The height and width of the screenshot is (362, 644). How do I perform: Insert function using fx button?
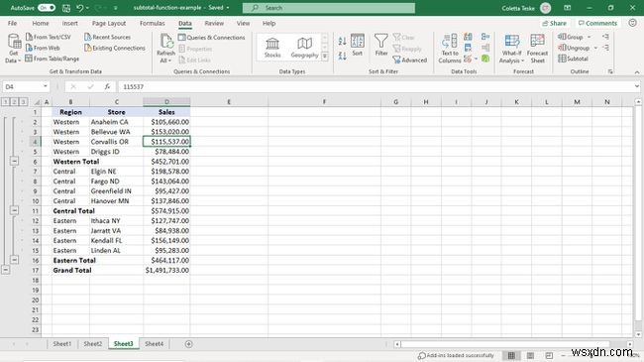point(107,87)
